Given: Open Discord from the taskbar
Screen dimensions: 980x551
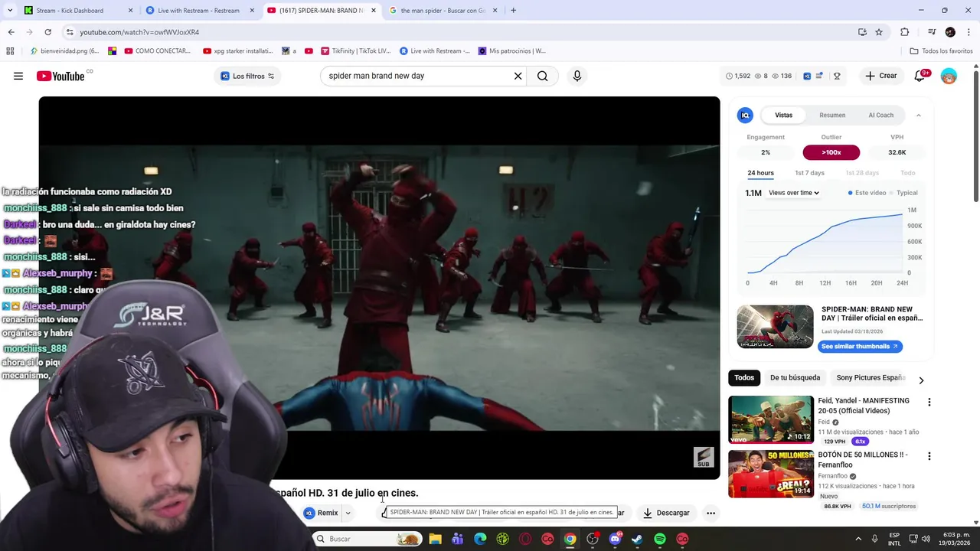Looking at the screenshot, I should coord(615,539).
